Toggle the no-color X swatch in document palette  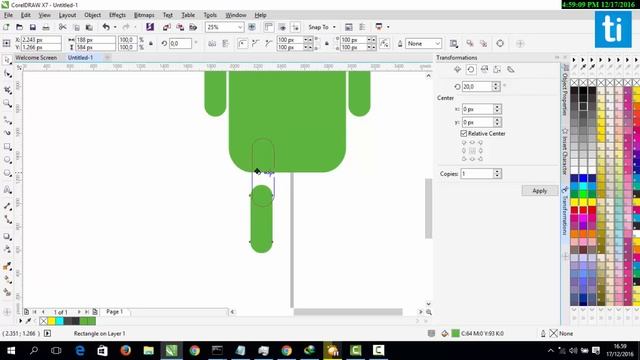click(43, 321)
